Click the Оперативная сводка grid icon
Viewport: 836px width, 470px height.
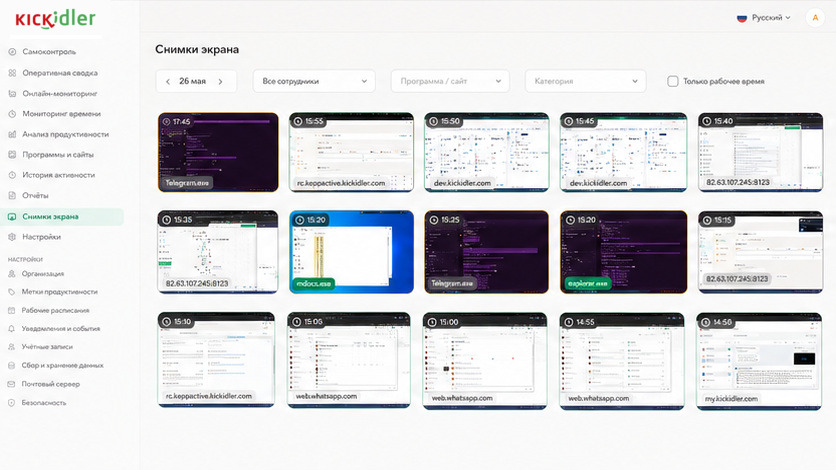tap(12, 73)
